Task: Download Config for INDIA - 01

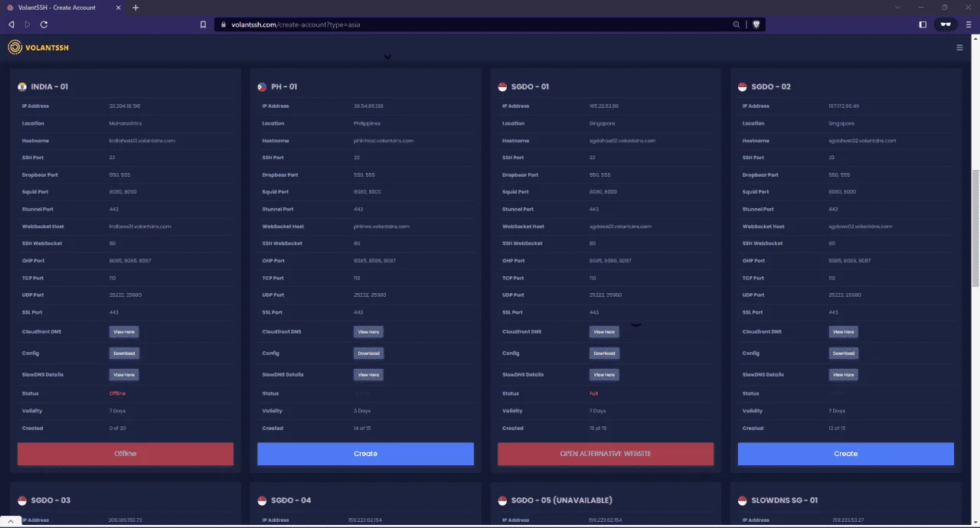Action: pos(124,354)
